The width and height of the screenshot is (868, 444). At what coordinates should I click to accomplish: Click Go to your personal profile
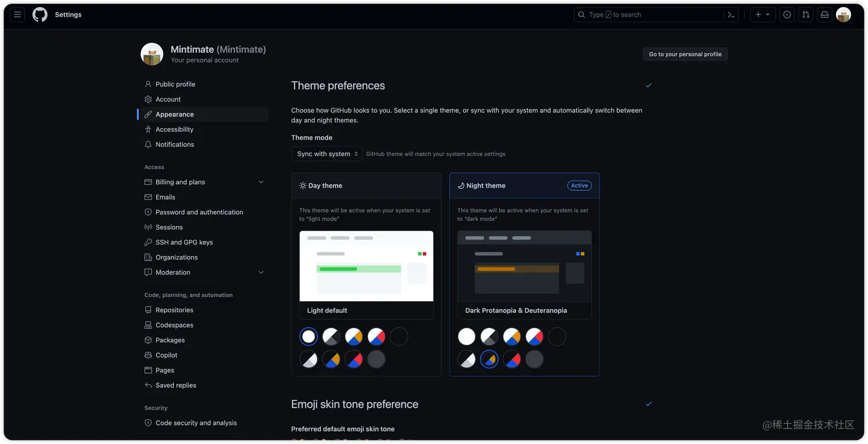click(x=685, y=53)
